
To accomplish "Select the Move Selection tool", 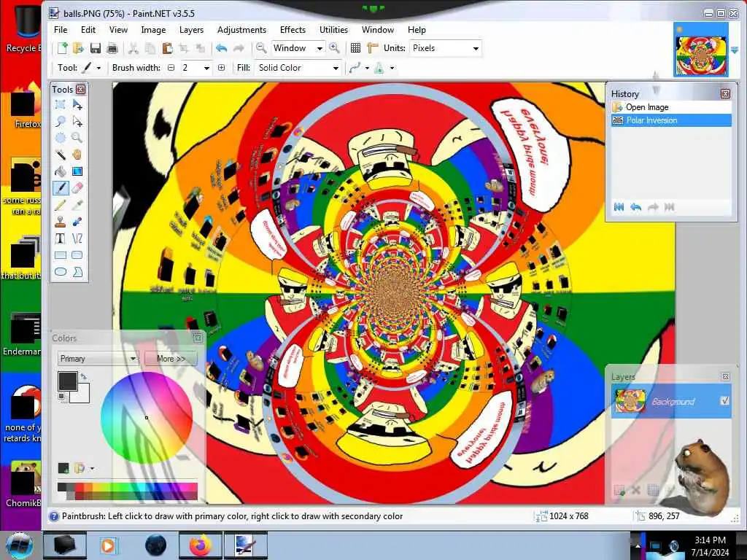I will pos(77,122).
